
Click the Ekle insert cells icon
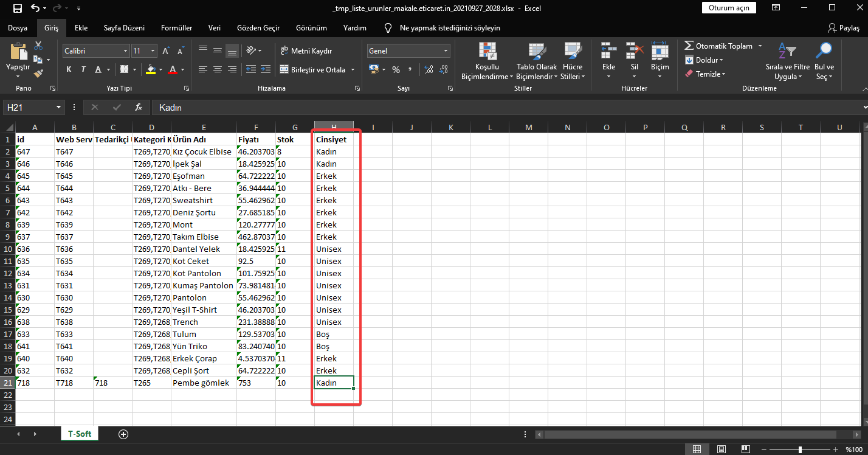(608, 52)
